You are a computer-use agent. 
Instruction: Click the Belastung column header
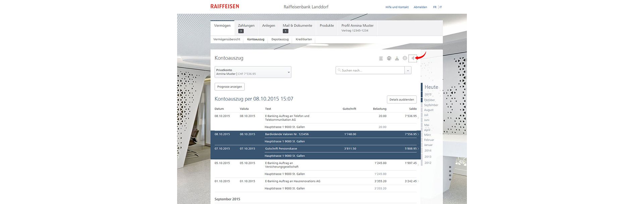pyautogui.click(x=380, y=109)
